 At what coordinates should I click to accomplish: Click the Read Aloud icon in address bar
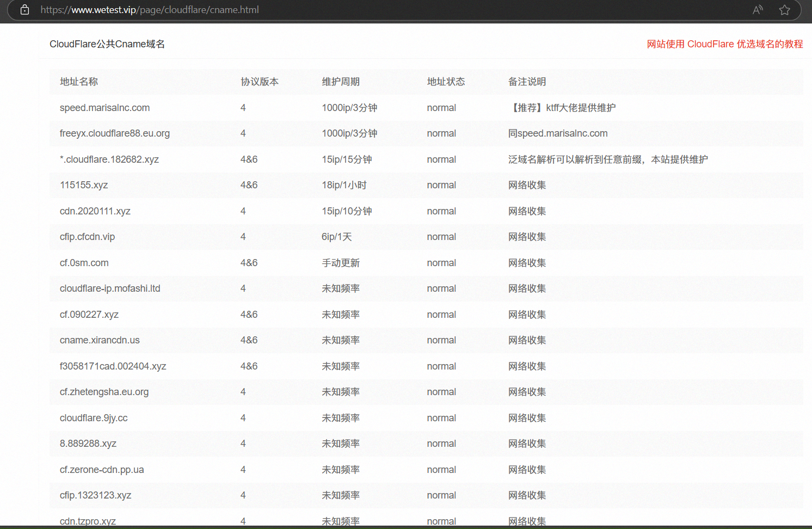coord(758,10)
